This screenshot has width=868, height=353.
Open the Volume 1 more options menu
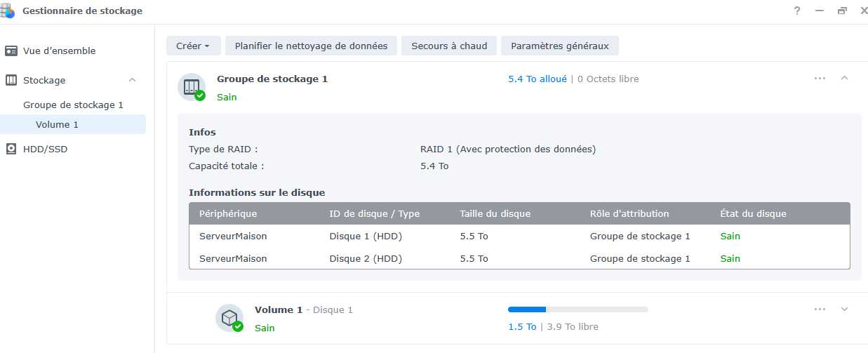click(x=820, y=309)
